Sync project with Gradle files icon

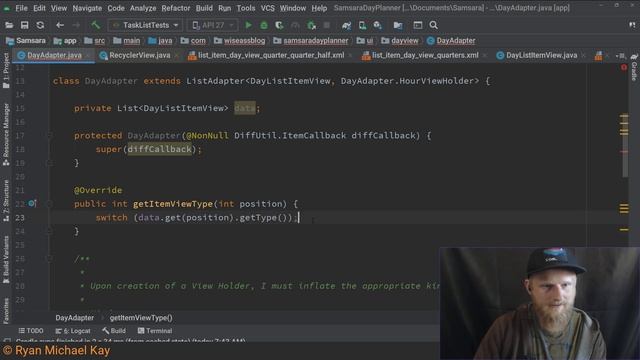pos(347,25)
